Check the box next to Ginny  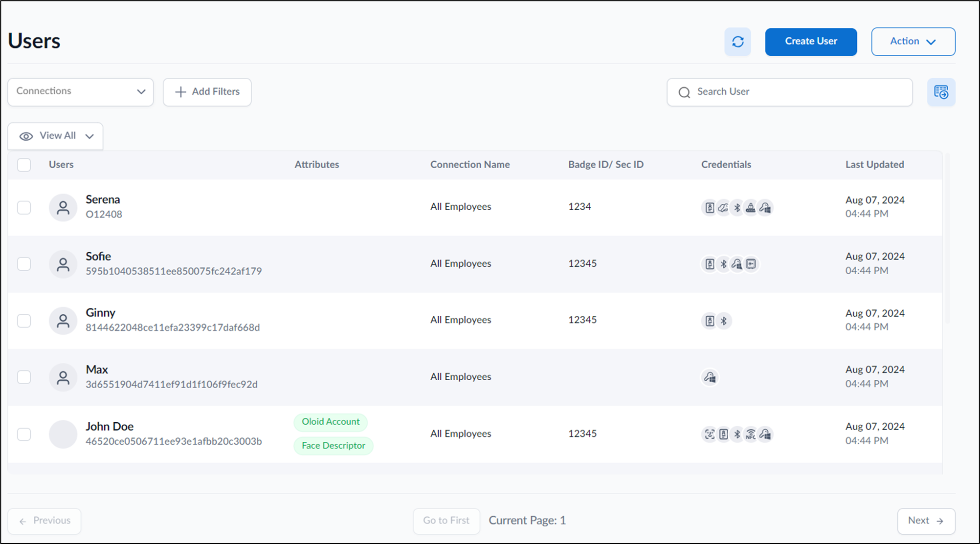(24, 321)
